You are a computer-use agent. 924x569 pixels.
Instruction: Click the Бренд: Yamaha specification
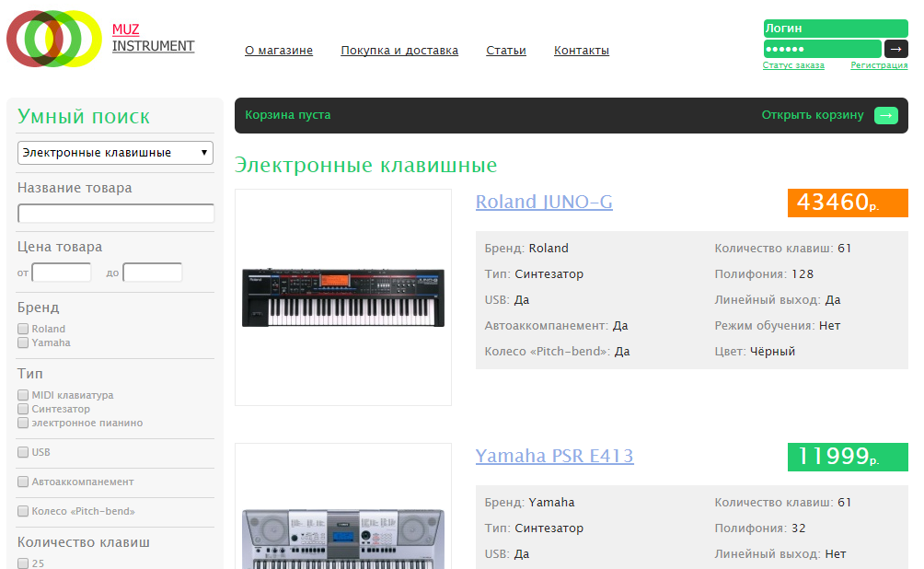click(529, 503)
